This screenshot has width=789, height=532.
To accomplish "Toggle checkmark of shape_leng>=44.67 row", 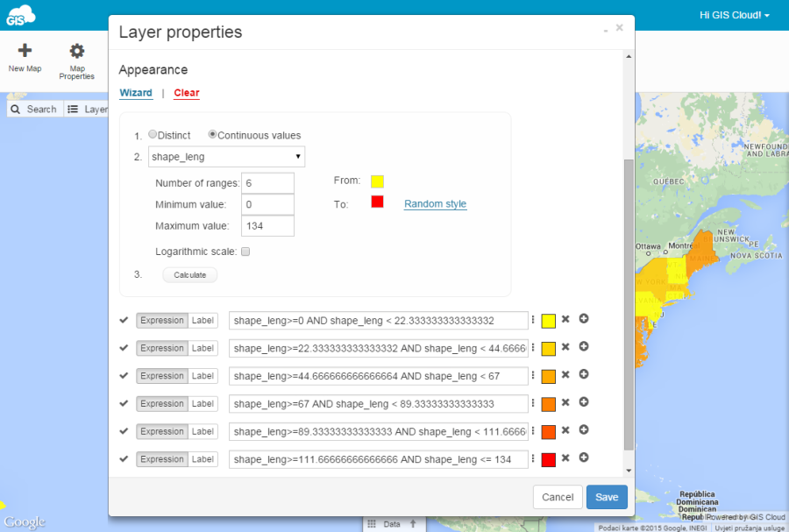I will click(124, 375).
